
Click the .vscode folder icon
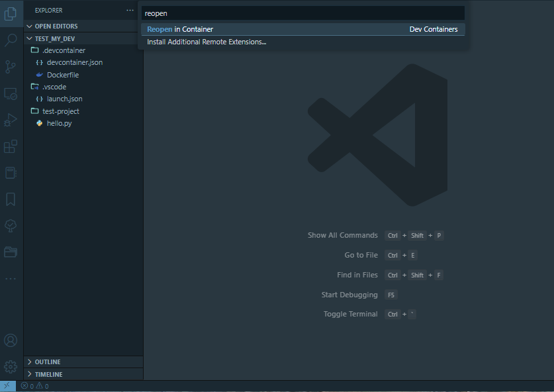tap(34, 87)
